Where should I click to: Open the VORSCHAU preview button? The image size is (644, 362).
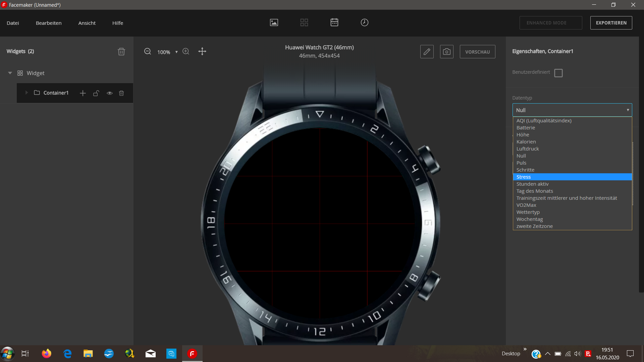pos(477,52)
